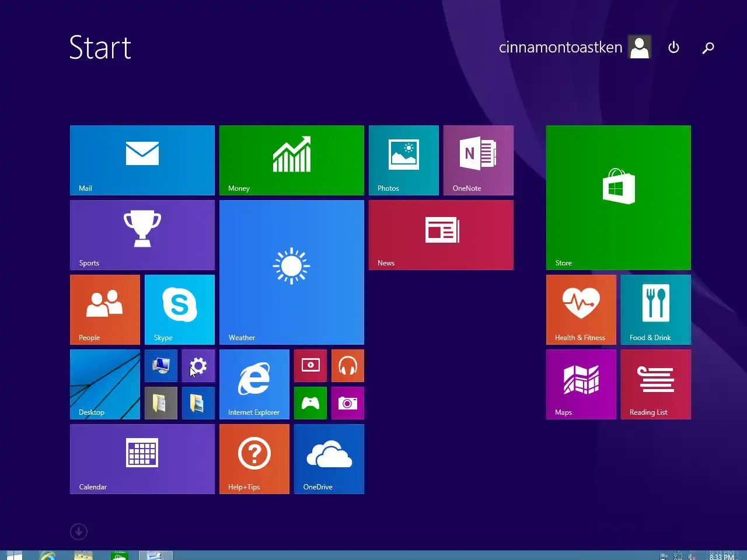Viewport: 747px width, 560px height.
Task: Open the Desktop tile
Action: pos(105,384)
